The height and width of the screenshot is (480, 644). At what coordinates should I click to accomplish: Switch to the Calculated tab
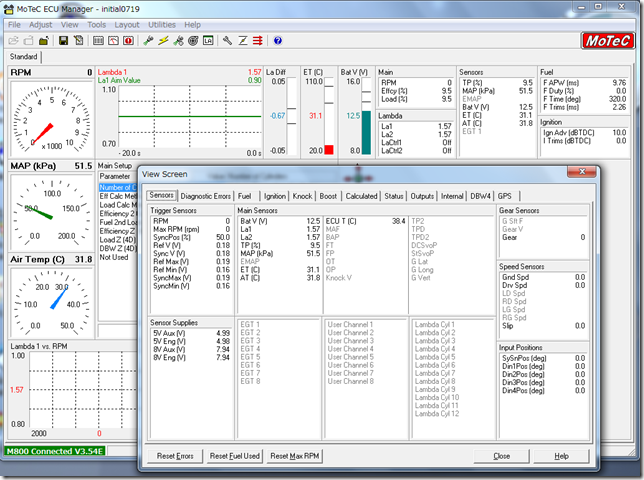[x=361, y=196]
